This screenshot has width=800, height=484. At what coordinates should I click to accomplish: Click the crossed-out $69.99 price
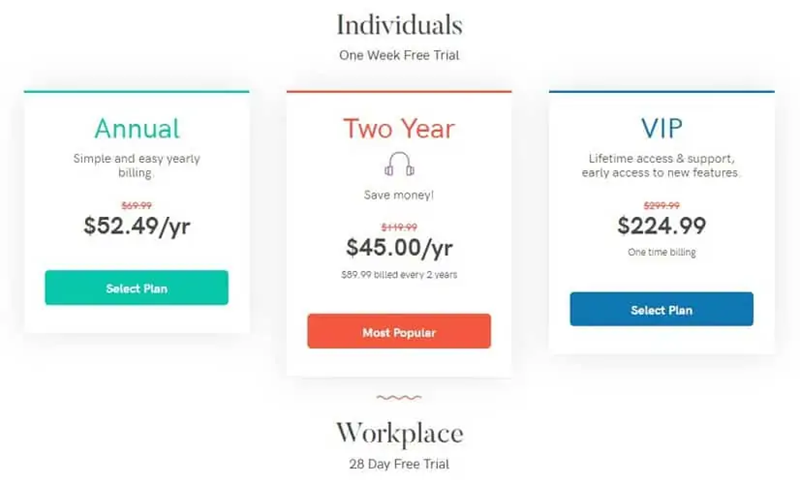[137, 206]
